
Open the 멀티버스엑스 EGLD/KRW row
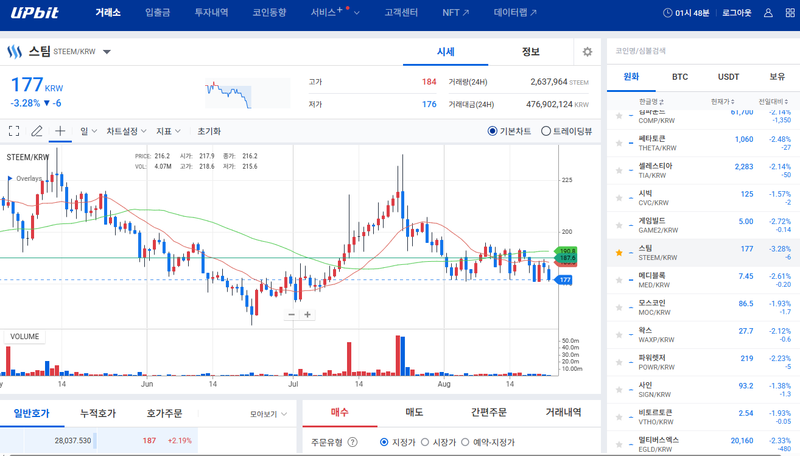tap(703, 444)
